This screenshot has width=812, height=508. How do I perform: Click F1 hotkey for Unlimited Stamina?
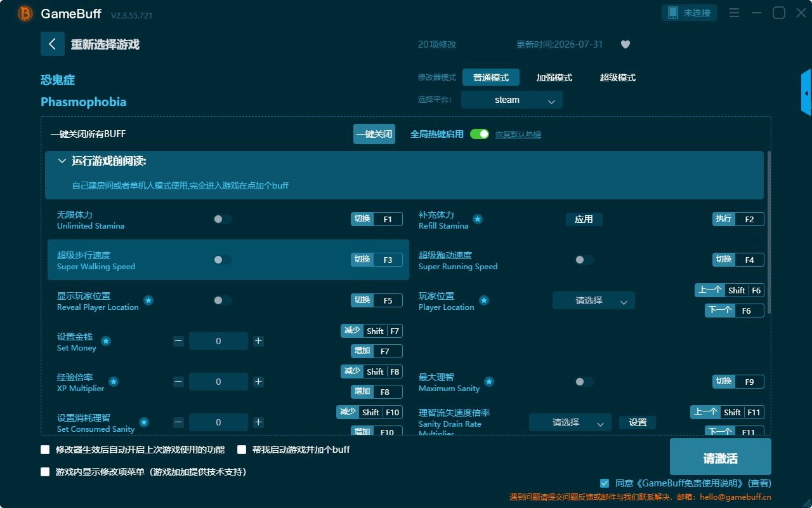pyautogui.click(x=377, y=219)
